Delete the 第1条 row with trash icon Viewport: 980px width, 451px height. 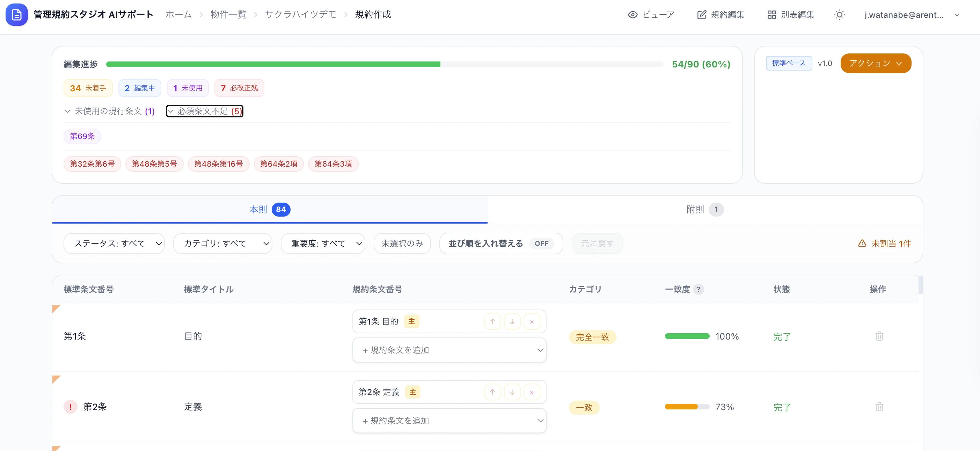click(x=879, y=336)
